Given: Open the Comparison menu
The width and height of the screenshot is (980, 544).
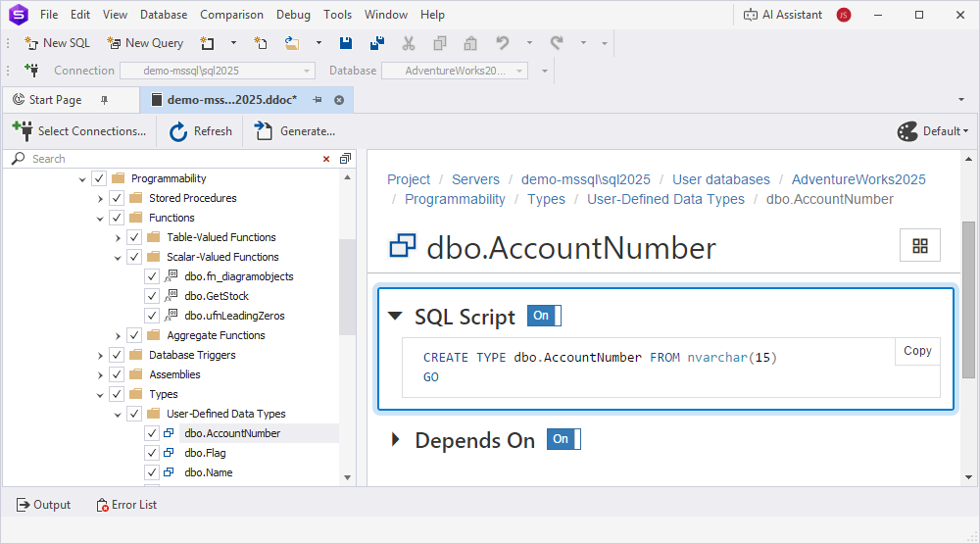Looking at the screenshot, I should point(231,15).
